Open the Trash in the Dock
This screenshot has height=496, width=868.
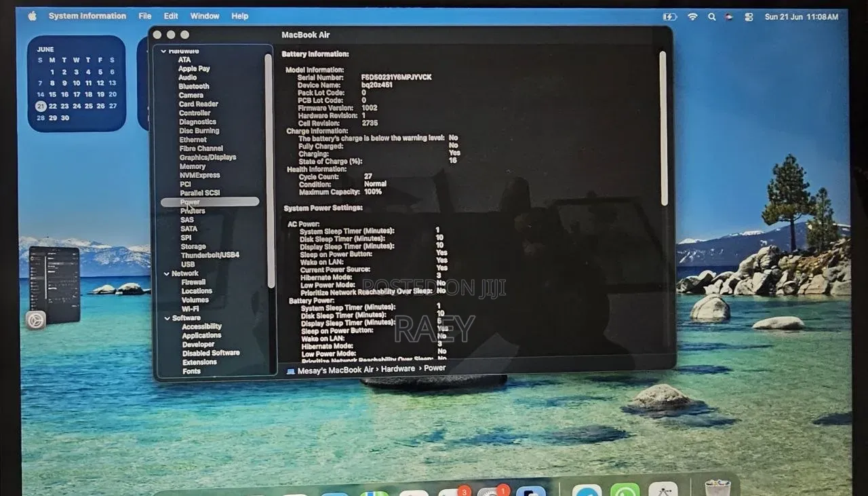pyautogui.click(x=717, y=488)
